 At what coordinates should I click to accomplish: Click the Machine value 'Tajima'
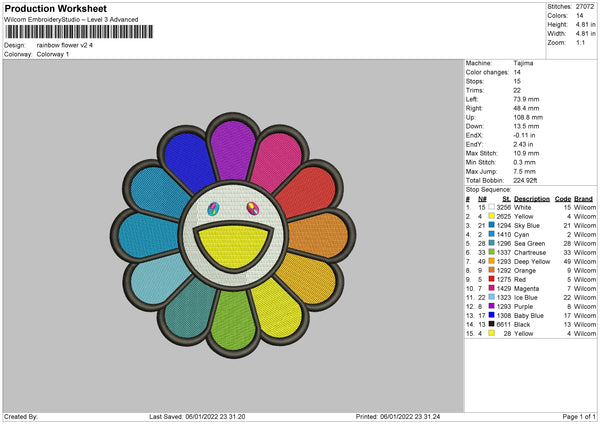pyautogui.click(x=523, y=63)
